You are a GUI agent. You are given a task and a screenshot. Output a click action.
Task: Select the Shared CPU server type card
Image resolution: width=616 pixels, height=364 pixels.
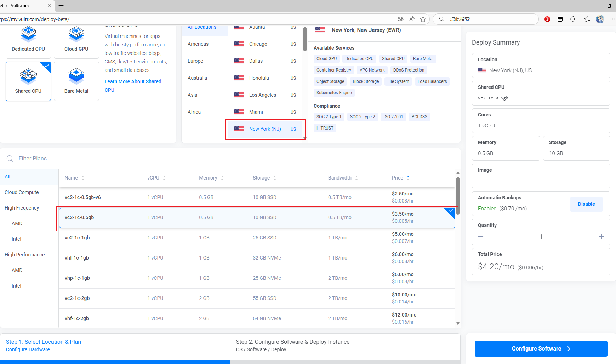click(28, 81)
